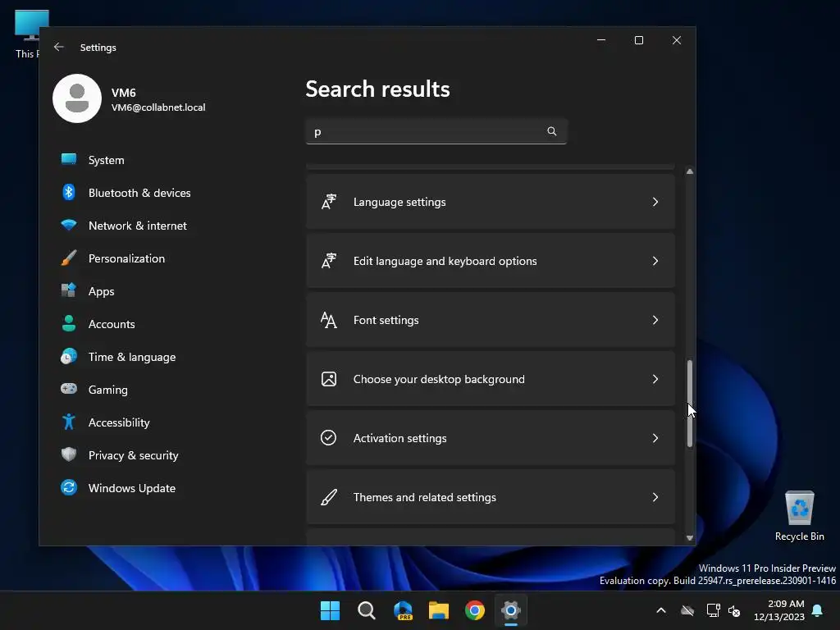Click the Windows Update sync icon
This screenshot has height=630, width=840.
click(x=69, y=487)
